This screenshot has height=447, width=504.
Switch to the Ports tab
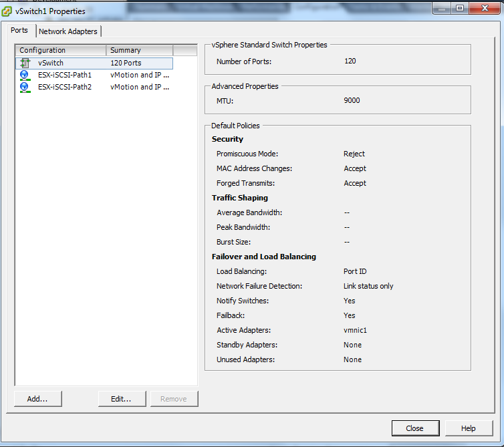click(19, 30)
